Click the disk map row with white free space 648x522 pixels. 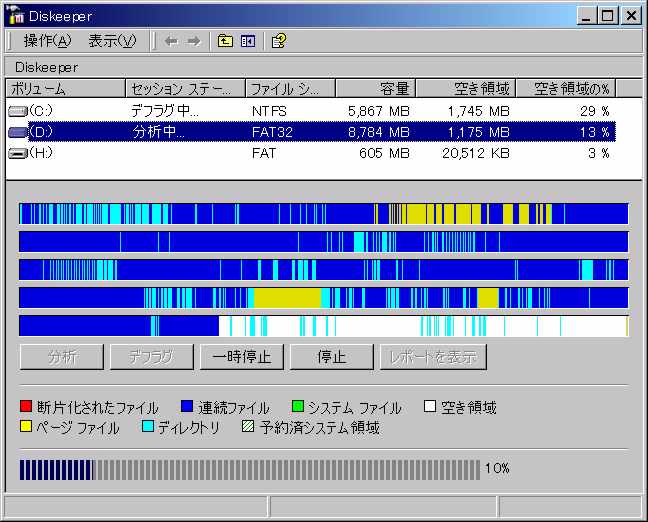[x=324, y=326]
